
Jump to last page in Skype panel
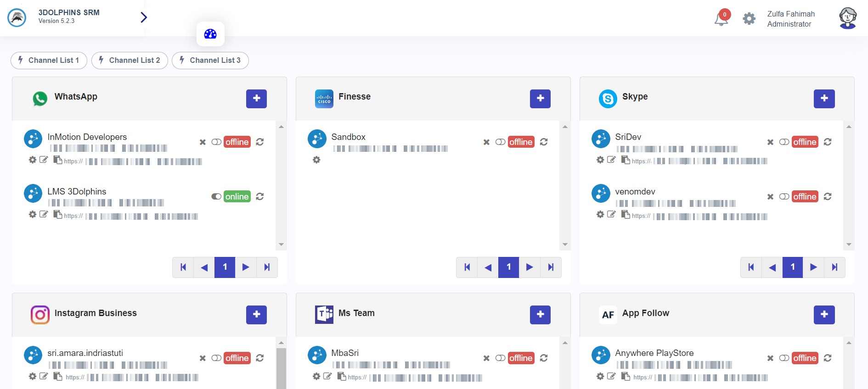tap(834, 267)
